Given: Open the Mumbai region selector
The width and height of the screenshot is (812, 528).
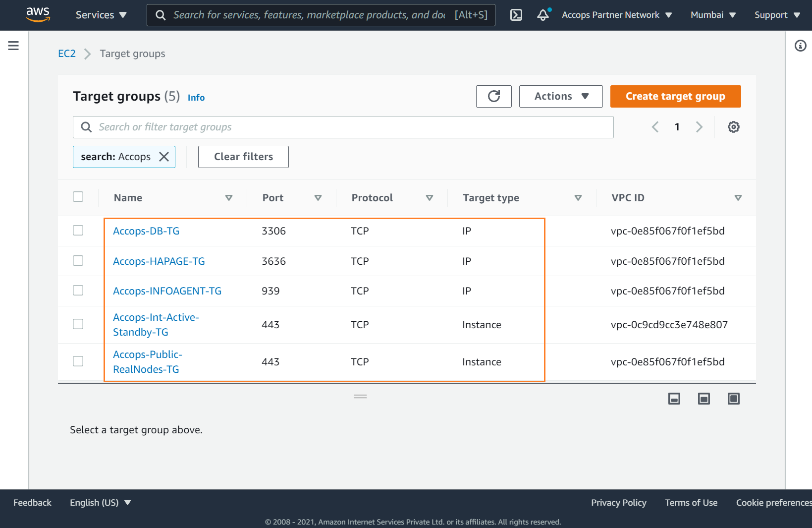Looking at the screenshot, I should pos(713,15).
